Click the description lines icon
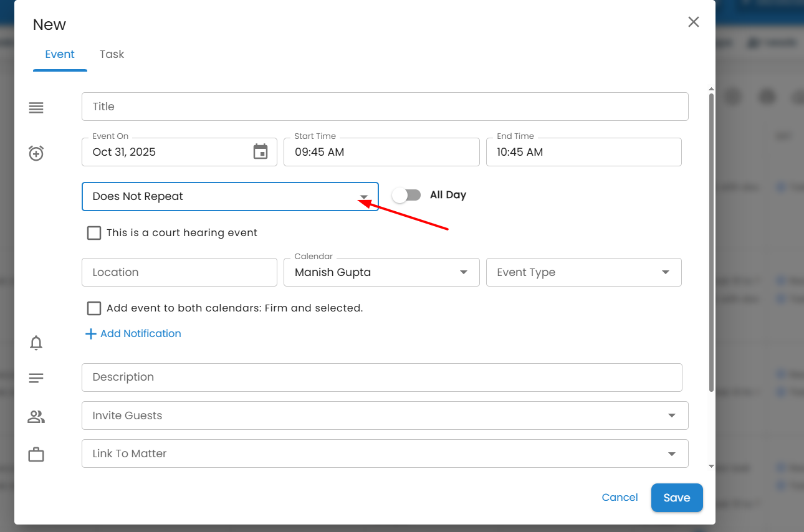 (36, 378)
